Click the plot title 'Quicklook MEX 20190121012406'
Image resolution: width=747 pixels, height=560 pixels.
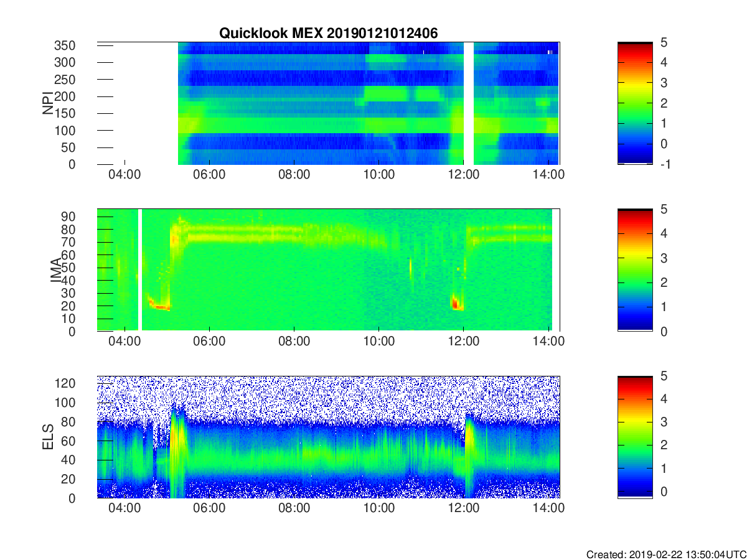click(328, 34)
